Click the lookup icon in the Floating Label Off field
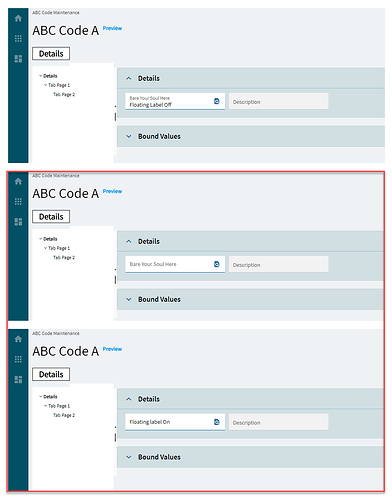Viewport: 392px width, 500px height. (x=217, y=101)
